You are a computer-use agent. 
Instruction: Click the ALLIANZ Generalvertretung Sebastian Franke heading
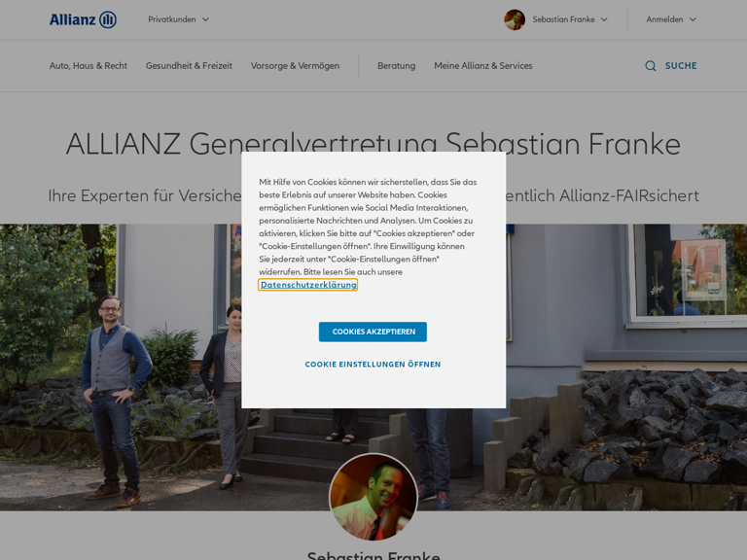(373, 143)
